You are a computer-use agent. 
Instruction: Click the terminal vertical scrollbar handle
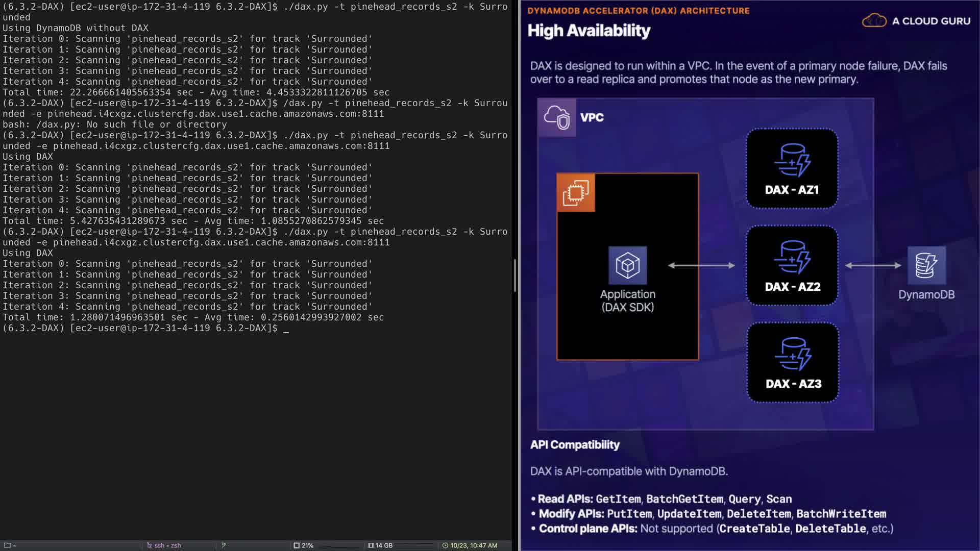(514, 275)
